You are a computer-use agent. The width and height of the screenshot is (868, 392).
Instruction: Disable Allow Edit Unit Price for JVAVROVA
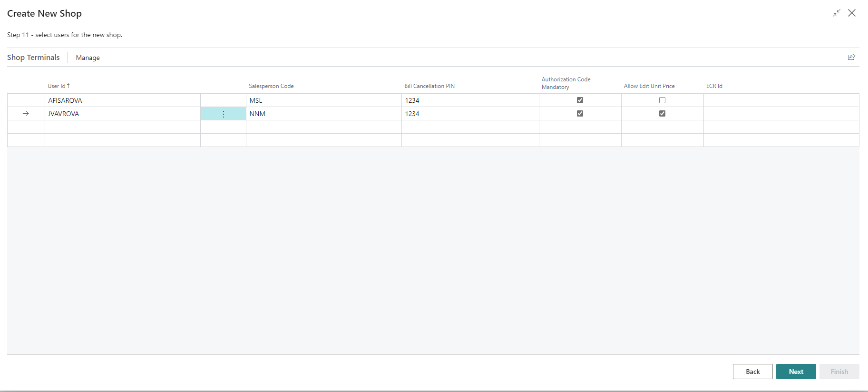click(x=662, y=114)
